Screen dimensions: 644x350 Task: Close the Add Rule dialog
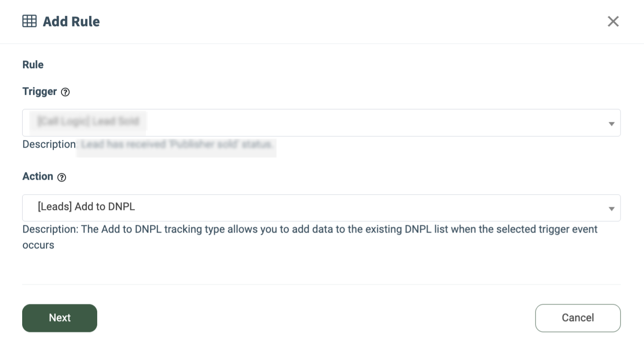click(613, 21)
